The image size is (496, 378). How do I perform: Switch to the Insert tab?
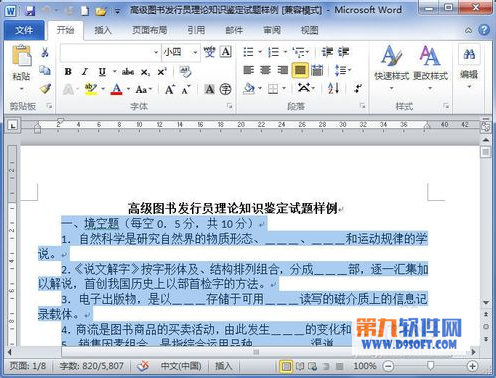(x=103, y=30)
